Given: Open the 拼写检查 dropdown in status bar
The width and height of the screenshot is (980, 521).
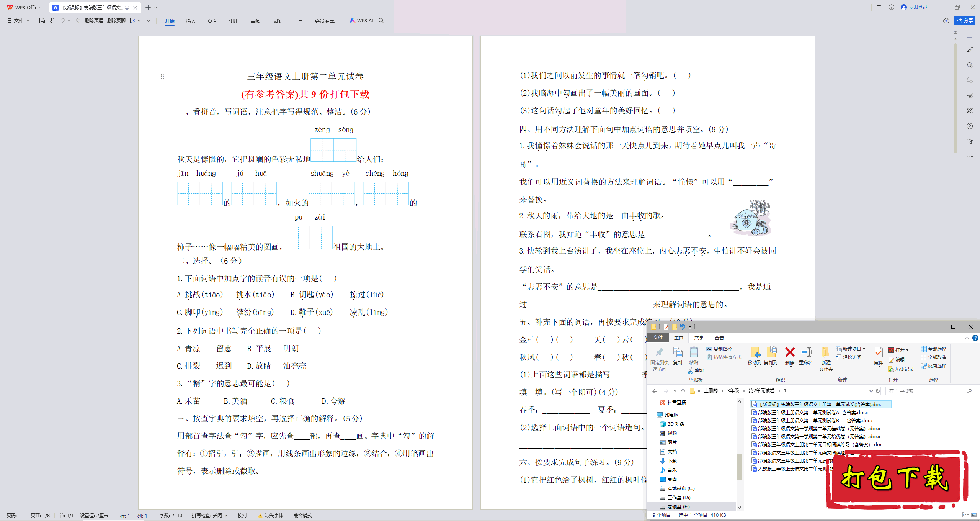Looking at the screenshot, I should coord(209,516).
